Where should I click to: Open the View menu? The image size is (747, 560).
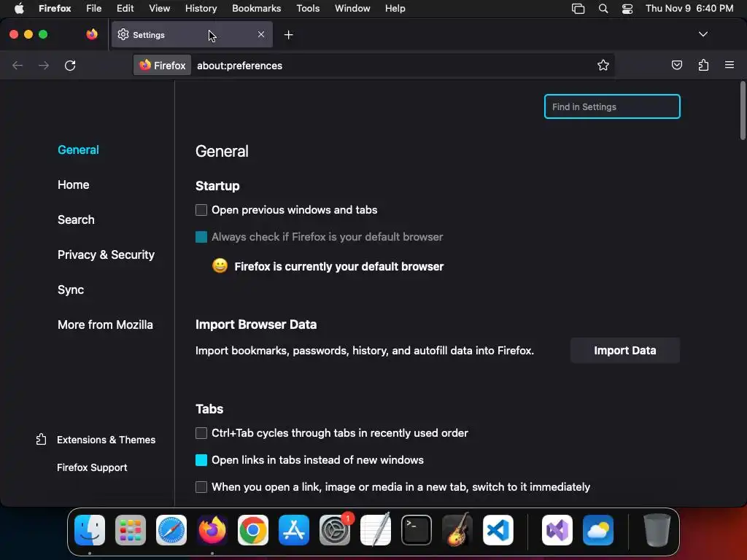click(x=159, y=8)
